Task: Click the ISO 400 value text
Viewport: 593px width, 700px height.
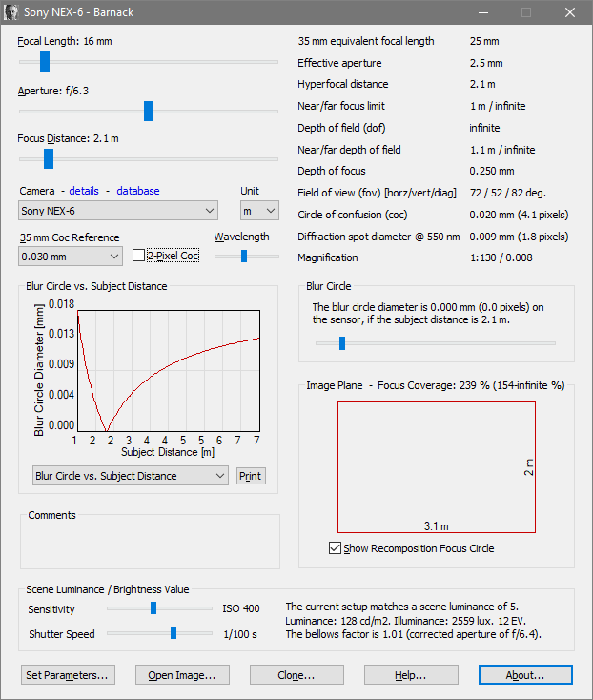Action: [241, 609]
